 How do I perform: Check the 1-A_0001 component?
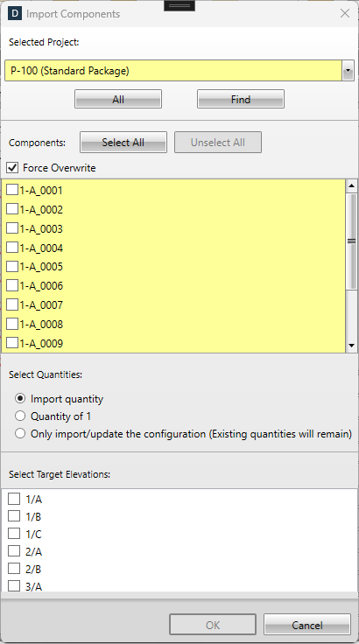12,190
